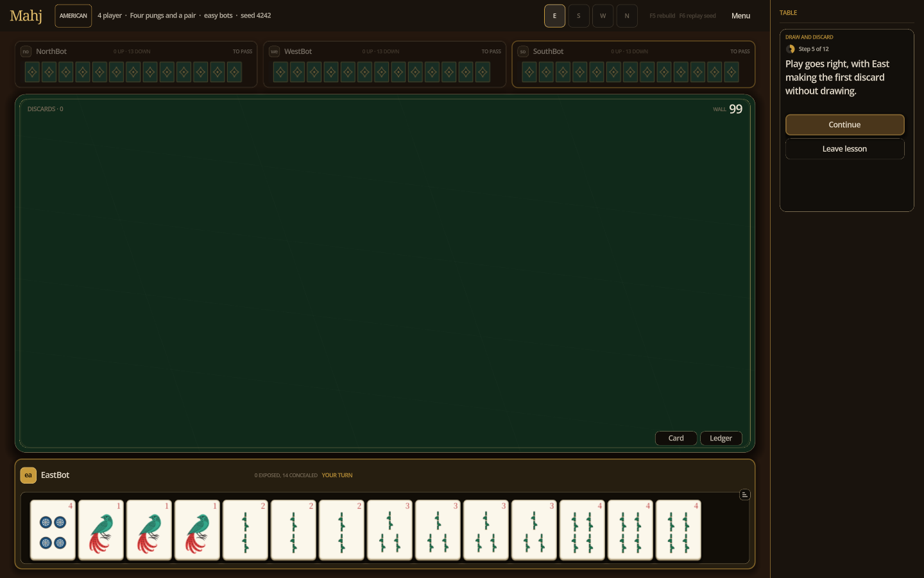Pick the rightmost 3 bamboo tile
Viewport: 924px width, 578px height.
(x=535, y=530)
